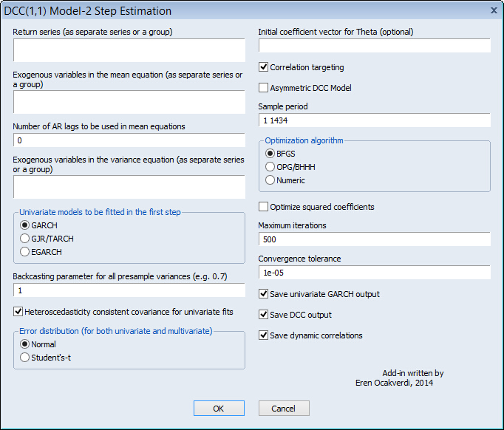504x430 pixels.
Task: Click the Maximum iterations field
Action: point(374,239)
